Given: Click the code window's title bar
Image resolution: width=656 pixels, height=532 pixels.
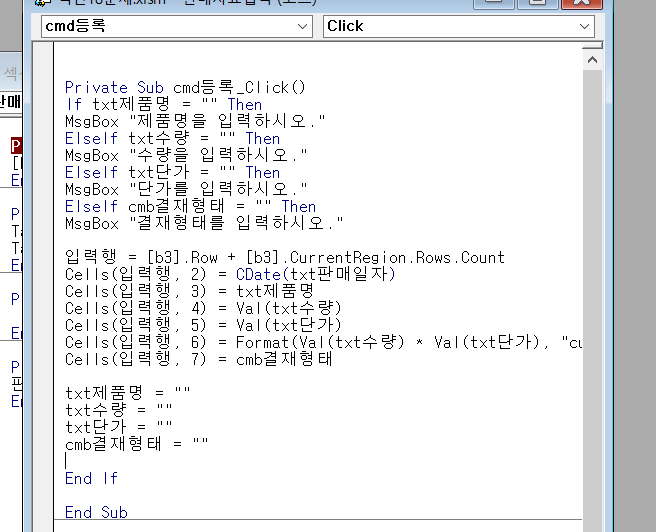Looking at the screenshot, I should [x=300, y=4].
